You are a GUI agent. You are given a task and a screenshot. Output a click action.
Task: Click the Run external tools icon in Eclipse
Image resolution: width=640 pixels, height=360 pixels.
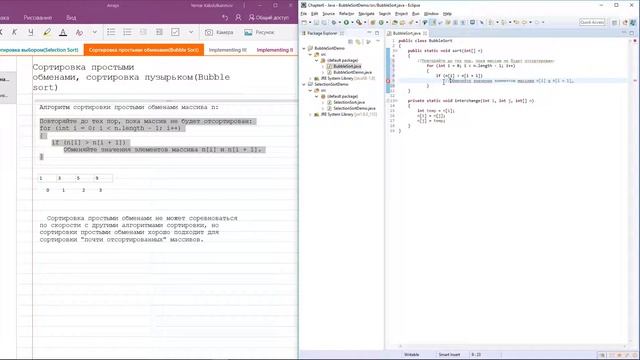tap(359, 22)
